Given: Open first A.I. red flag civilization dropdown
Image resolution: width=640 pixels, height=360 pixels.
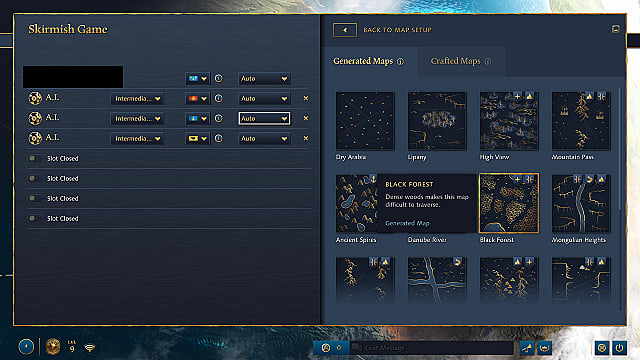Looking at the screenshot, I should 198,98.
